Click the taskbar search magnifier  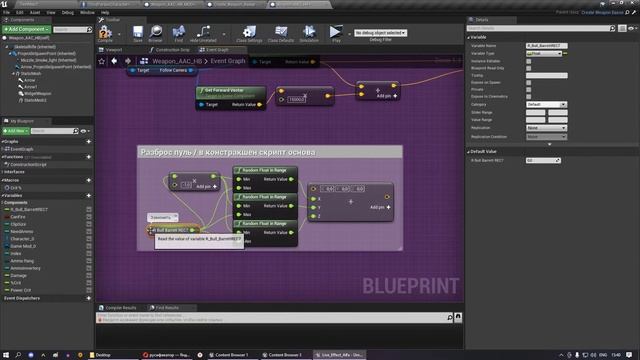[18, 355]
